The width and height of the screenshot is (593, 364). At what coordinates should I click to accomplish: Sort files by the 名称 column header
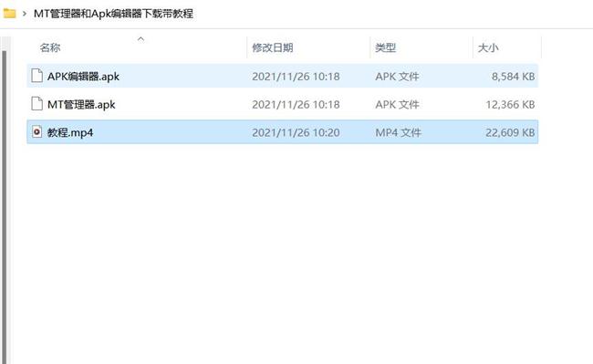50,47
